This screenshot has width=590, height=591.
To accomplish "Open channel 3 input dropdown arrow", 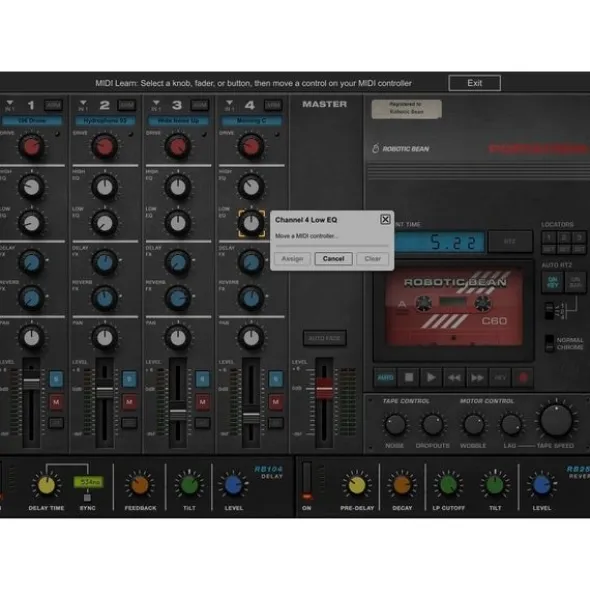I will tap(156, 103).
